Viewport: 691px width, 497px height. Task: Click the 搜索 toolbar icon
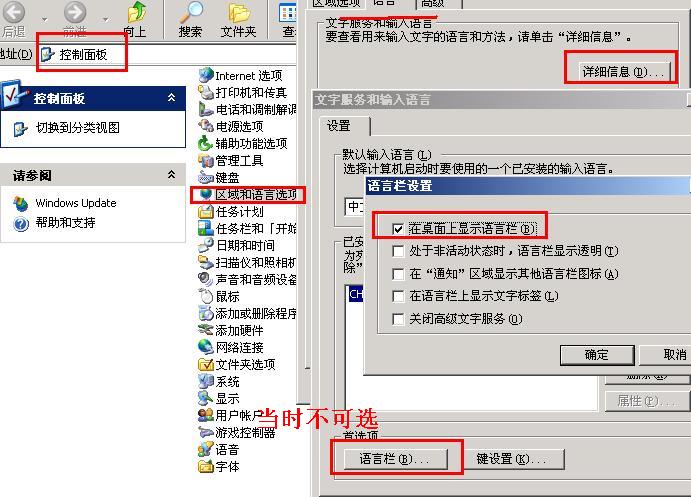(190, 13)
